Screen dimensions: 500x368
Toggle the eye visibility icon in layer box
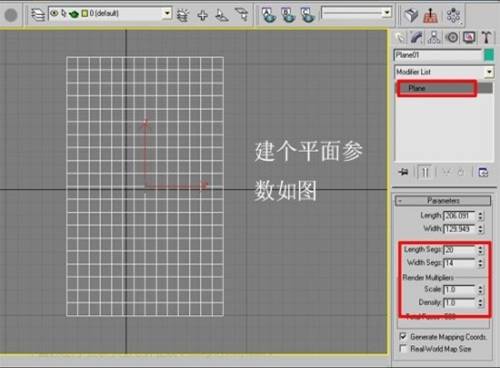click(54, 13)
